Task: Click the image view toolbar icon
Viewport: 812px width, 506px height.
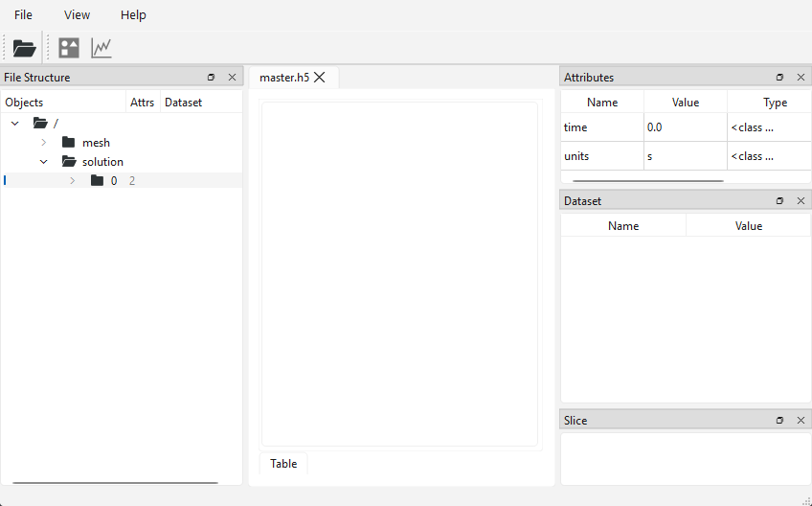Action: coord(69,48)
